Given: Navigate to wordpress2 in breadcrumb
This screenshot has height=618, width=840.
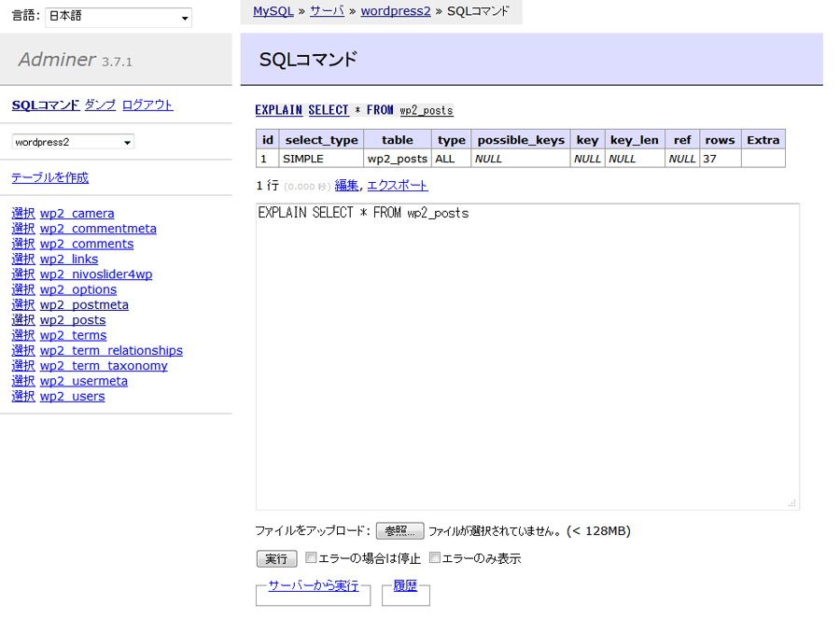Looking at the screenshot, I should (396, 11).
